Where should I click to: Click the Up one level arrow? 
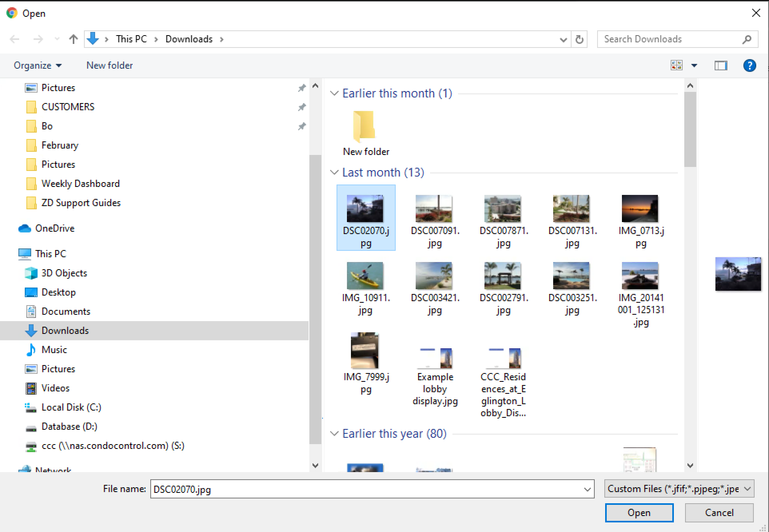point(73,39)
